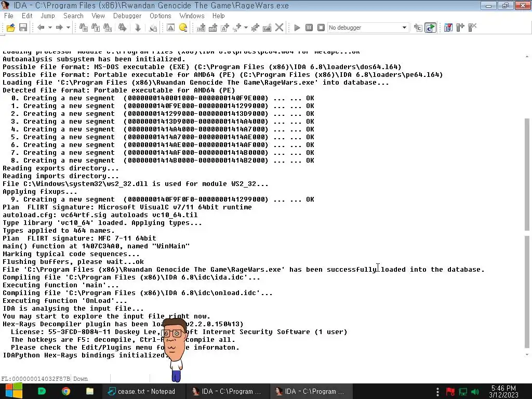Jump forward with the right arrow

59,28
